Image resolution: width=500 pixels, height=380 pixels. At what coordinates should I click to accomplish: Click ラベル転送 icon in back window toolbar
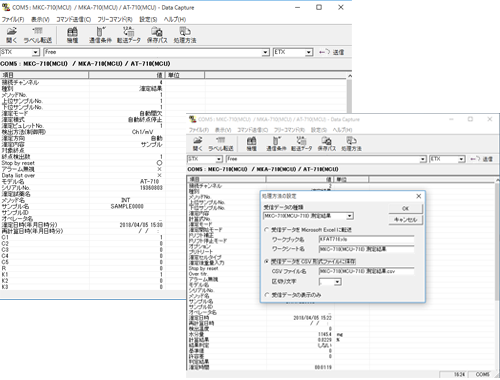coord(37,35)
